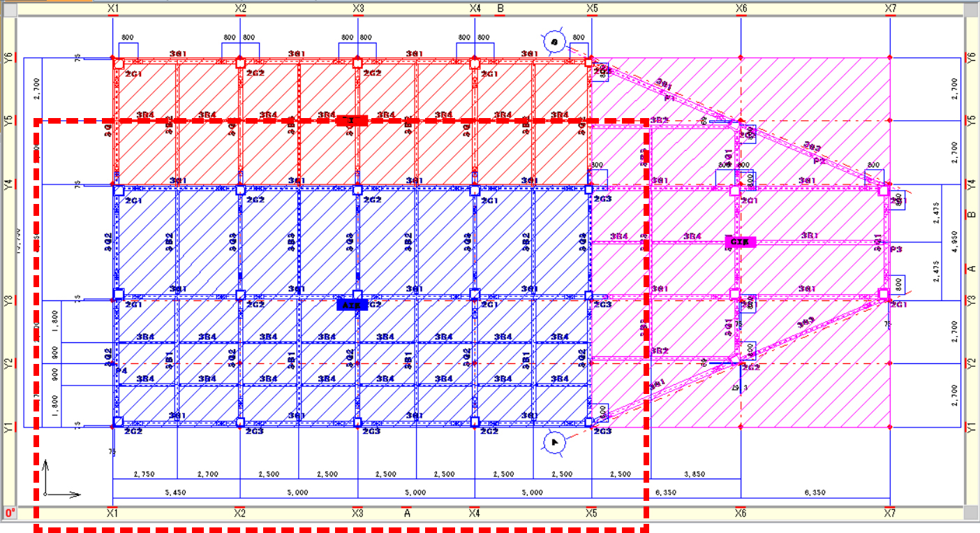This screenshot has height=533, width=980.
Task: Click the ruler corner box at top-left
Action: tap(9, 8)
